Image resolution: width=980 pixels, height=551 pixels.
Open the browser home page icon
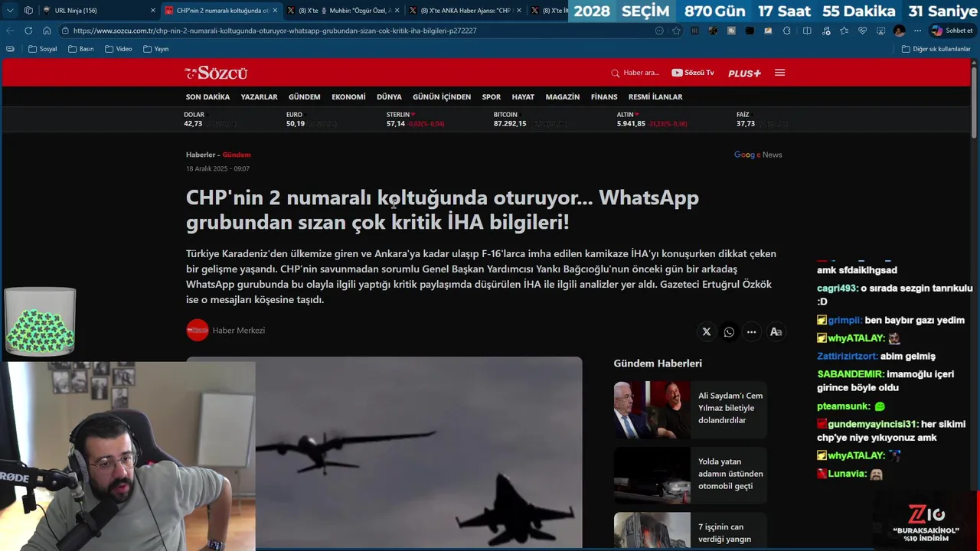click(47, 31)
